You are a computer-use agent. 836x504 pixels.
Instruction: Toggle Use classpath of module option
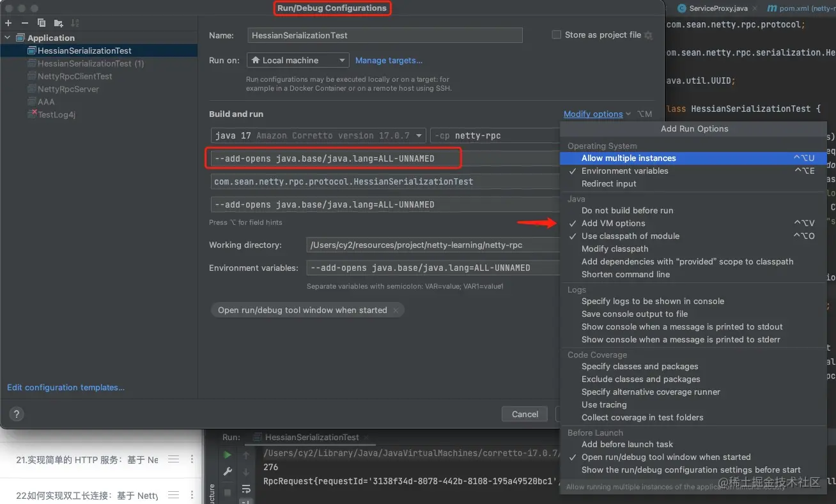pos(693,236)
